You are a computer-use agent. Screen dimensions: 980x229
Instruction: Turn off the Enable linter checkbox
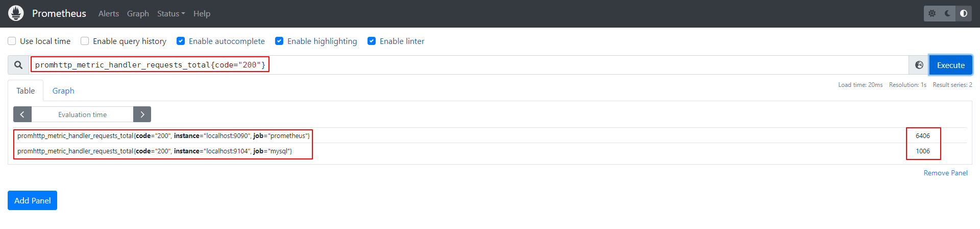pos(372,41)
